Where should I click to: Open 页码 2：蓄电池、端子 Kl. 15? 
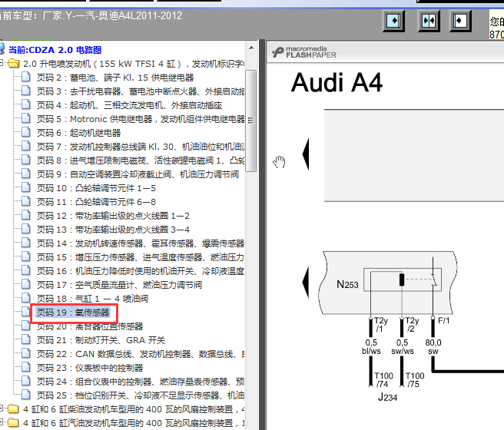pos(115,78)
